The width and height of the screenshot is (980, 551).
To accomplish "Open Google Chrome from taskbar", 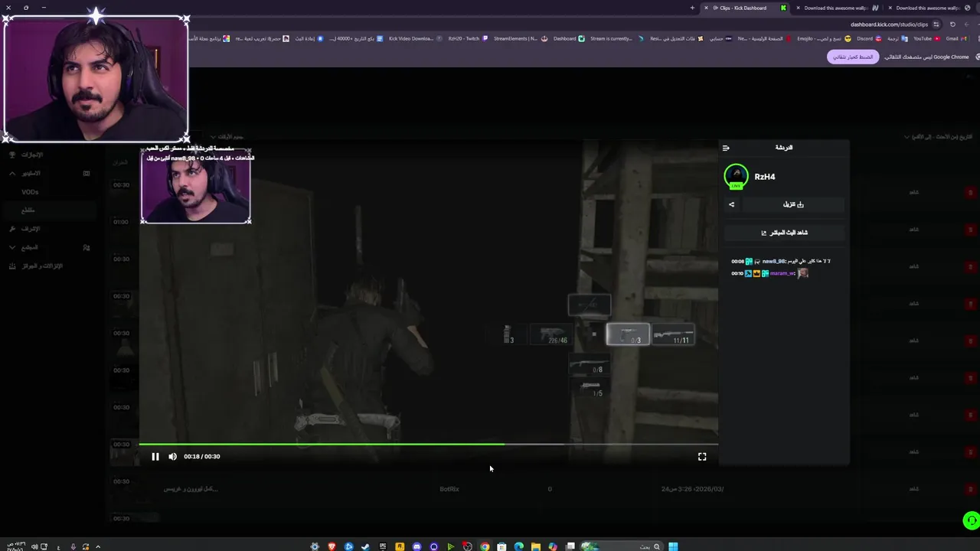I will 485,546.
